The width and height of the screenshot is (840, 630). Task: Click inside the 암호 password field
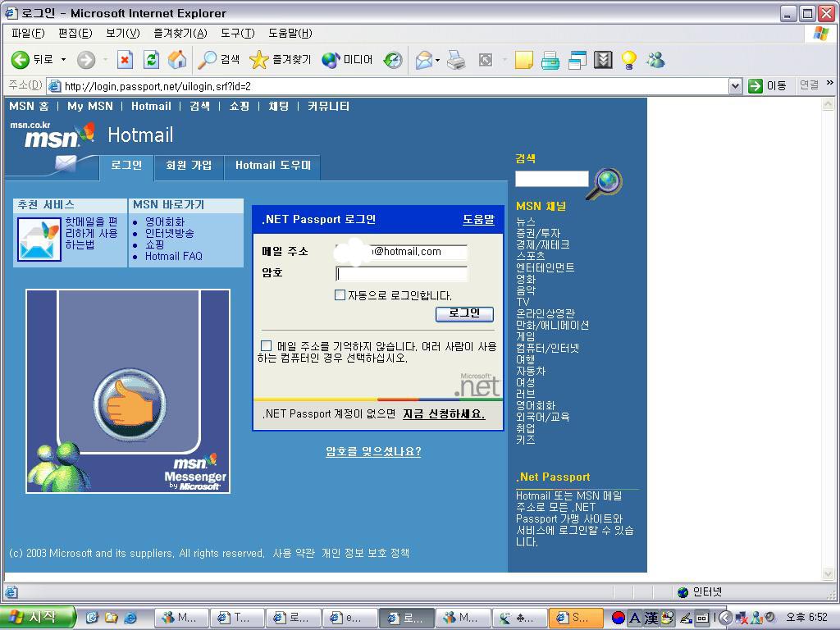click(401, 274)
